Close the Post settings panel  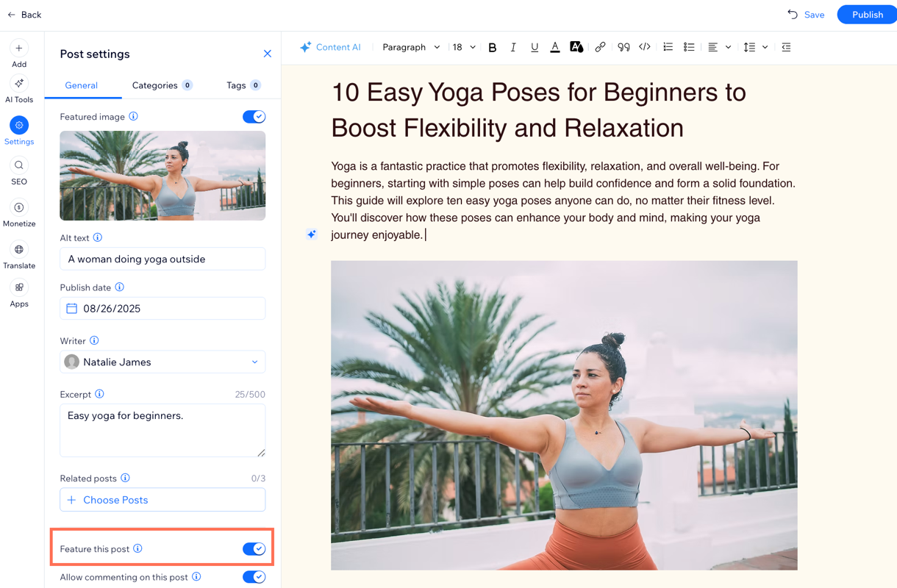[x=268, y=54]
